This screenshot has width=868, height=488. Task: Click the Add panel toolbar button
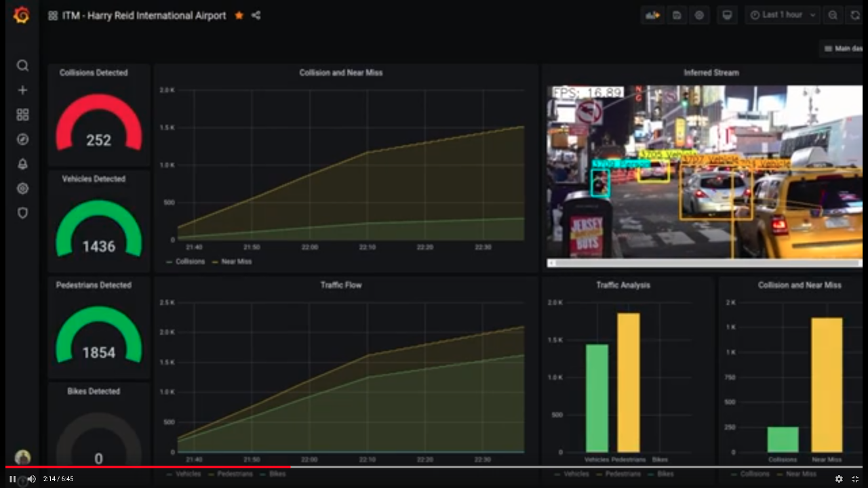click(x=653, y=15)
